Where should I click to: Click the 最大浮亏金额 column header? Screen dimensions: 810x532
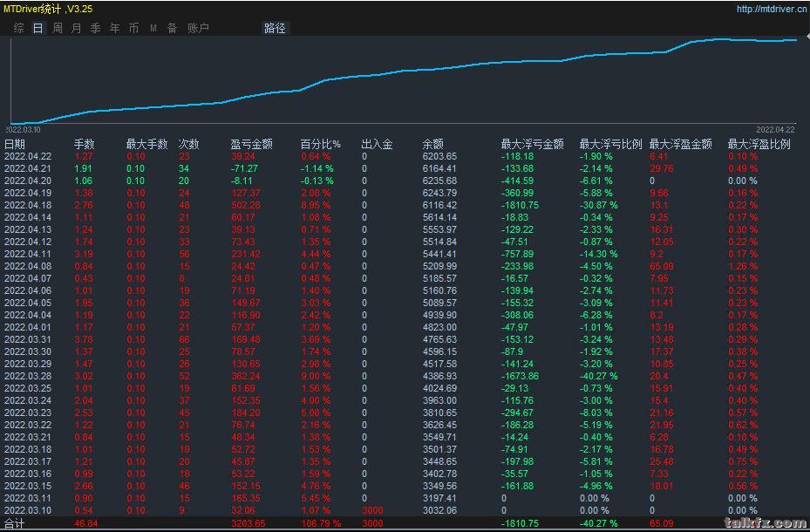[x=533, y=144]
